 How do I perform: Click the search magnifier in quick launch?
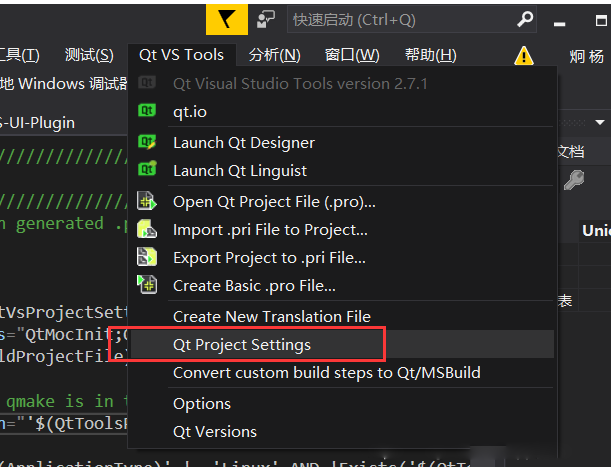click(x=525, y=19)
